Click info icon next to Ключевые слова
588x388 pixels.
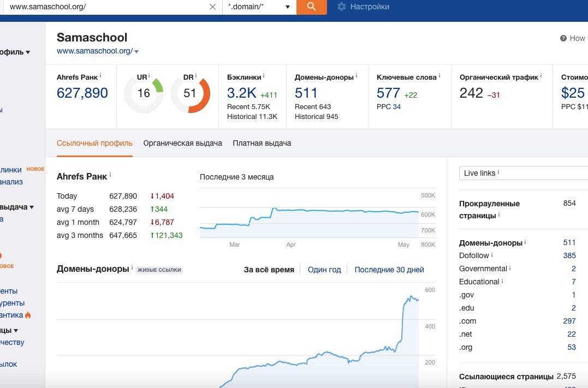pyautogui.click(x=439, y=76)
